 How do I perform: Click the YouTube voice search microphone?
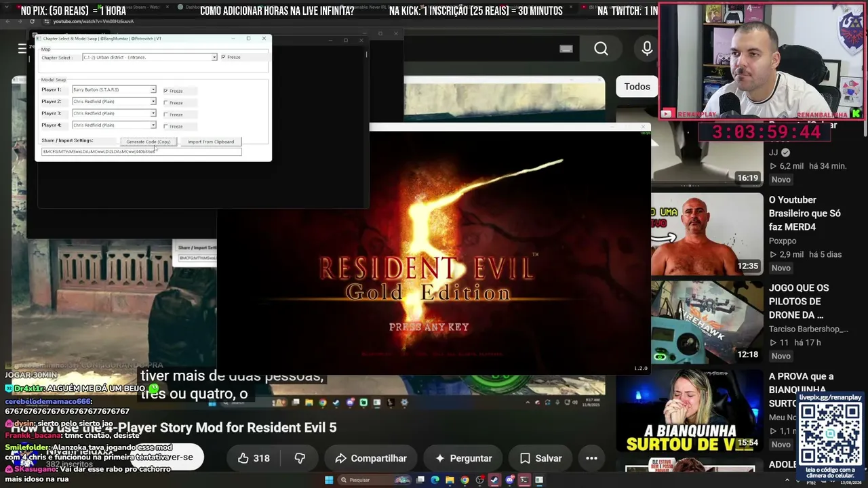[x=647, y=48]
